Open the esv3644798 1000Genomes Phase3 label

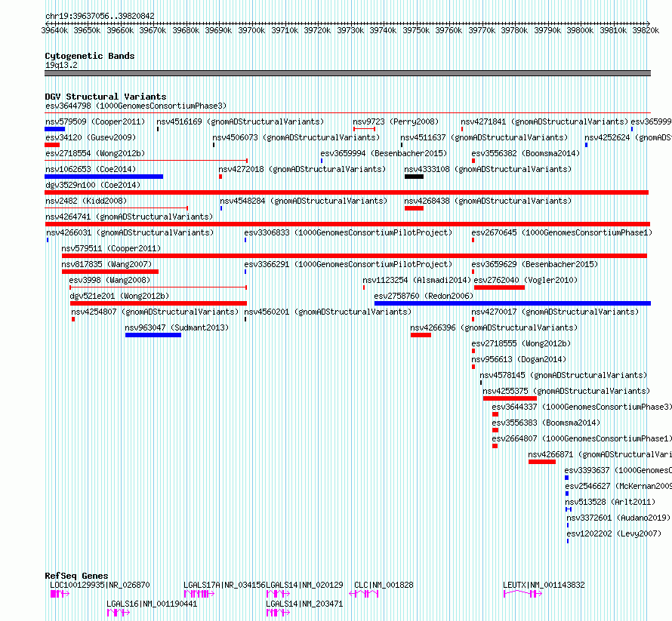point(136,106)
